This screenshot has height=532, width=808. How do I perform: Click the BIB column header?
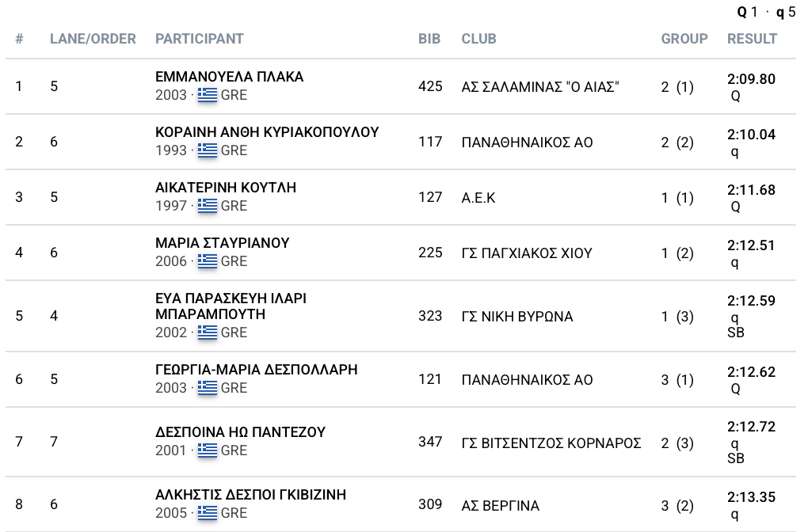pyautogui.click(x=429, y=39)
